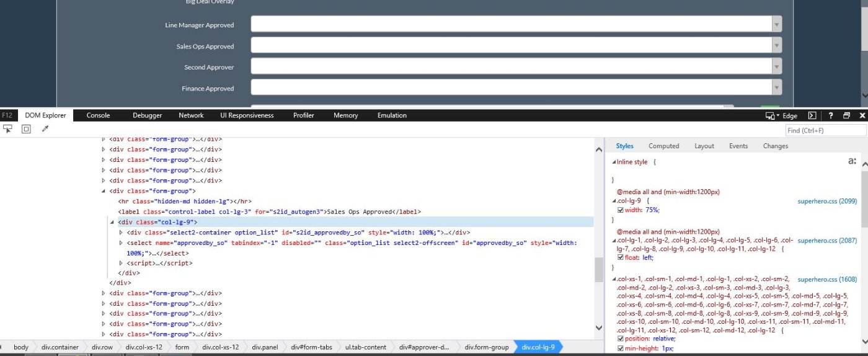Open the console drawer icon in F12 toolbar
The height and width of the screenshot is (356, 868).
coord(812,115)
